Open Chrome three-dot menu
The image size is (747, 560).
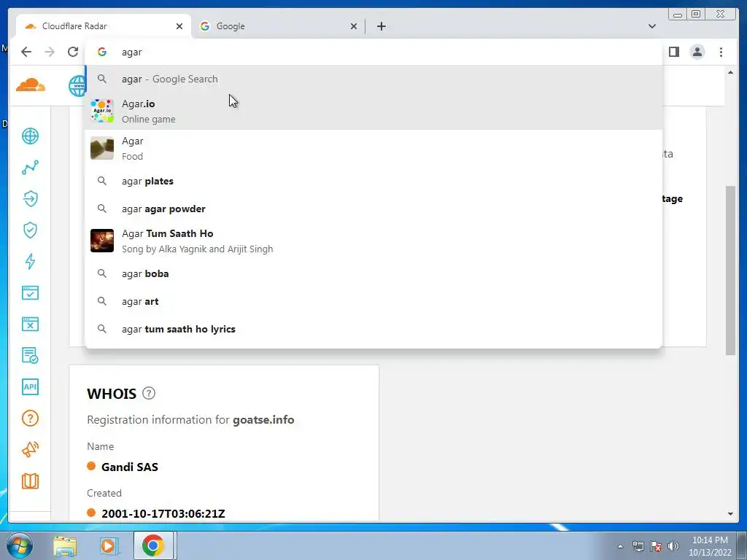tap(721, 52)
